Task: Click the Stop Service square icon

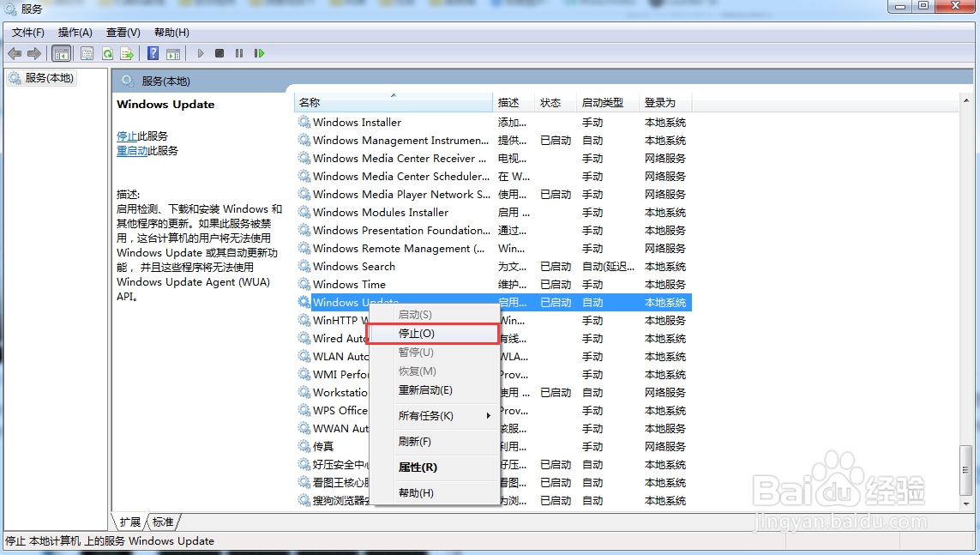Action: tap(219, 54)
